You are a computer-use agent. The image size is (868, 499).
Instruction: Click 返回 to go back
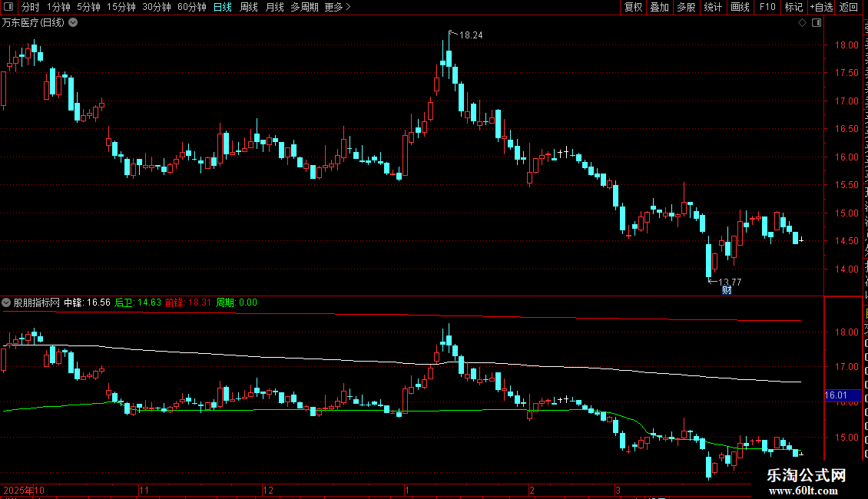[849, 7]
